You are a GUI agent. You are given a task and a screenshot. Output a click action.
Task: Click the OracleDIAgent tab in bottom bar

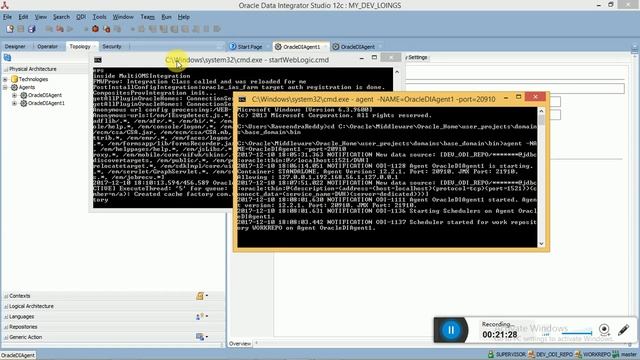click(x=18, y=356)
